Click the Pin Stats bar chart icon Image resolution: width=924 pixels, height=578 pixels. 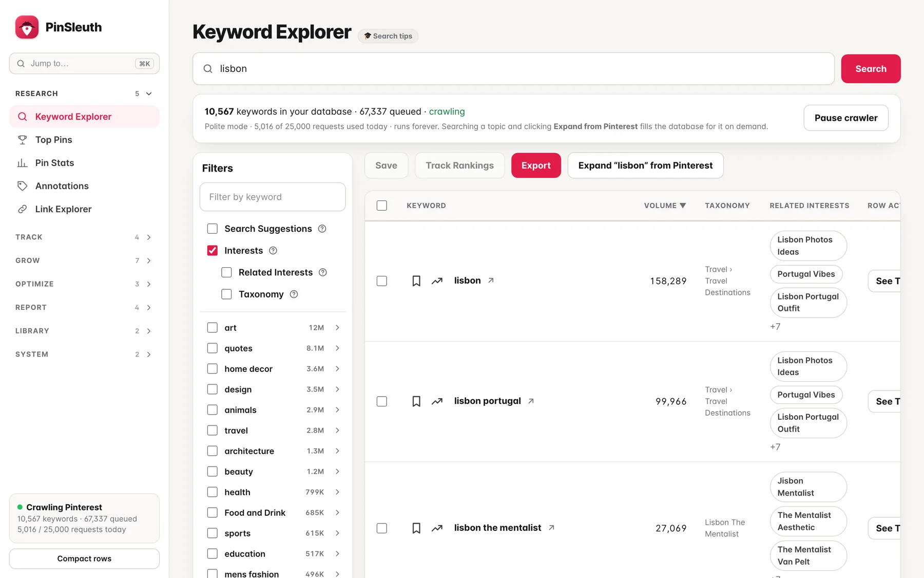[22, 163]
